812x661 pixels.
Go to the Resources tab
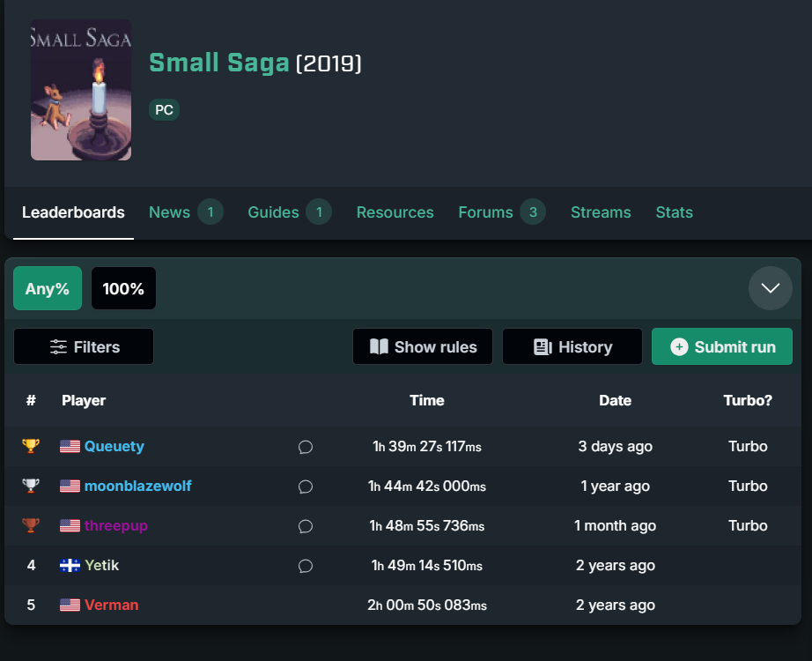click(395, 212)
